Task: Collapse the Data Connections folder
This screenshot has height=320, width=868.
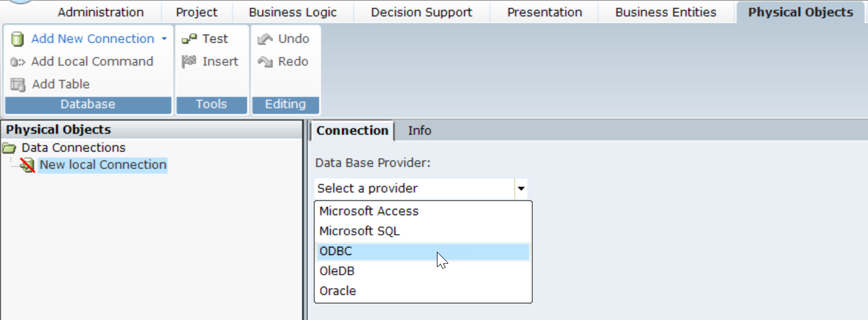Action: click(9, 148)
